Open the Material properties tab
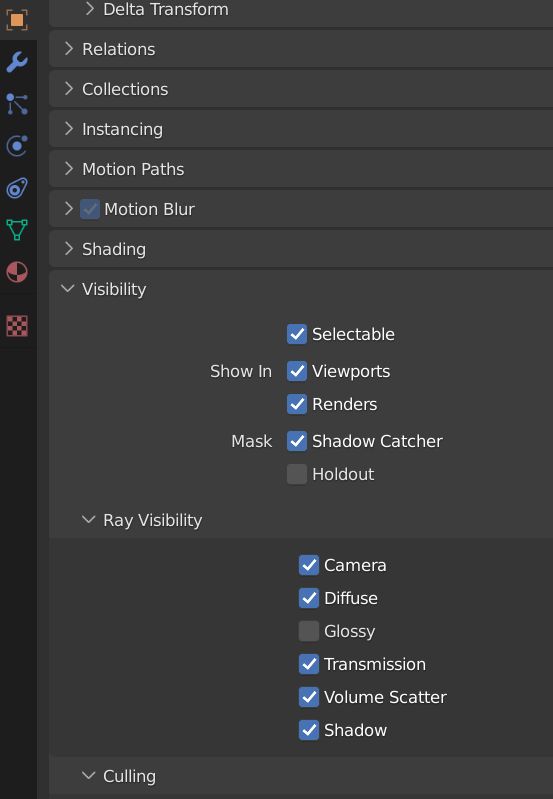553x799 pixels. (x=17, y=272)
